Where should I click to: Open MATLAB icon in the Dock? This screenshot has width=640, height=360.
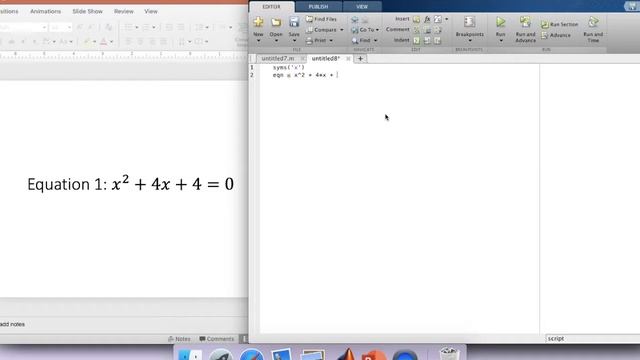[346, 354]
